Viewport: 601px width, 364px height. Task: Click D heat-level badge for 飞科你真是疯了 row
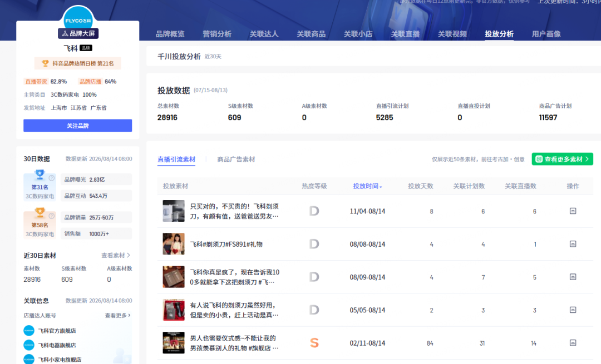click(x=314, y=277)
